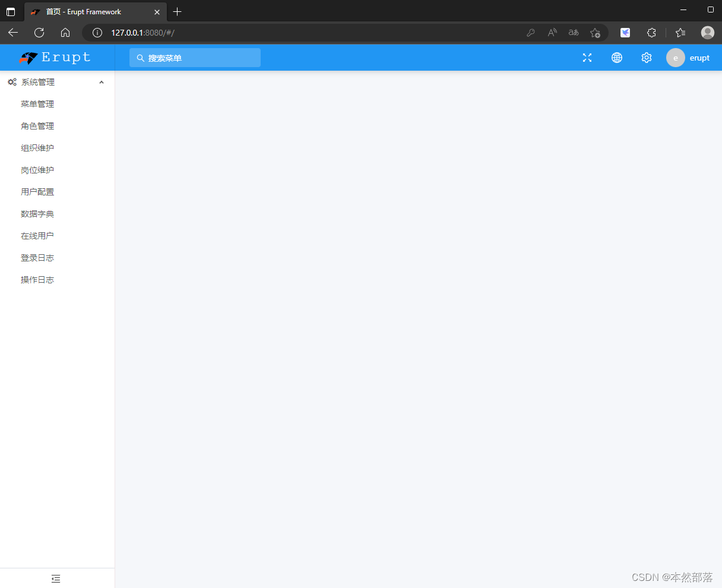Add page to favorites star icon
Viewport: 722px width, 588px height.
[x=595, y=33]
